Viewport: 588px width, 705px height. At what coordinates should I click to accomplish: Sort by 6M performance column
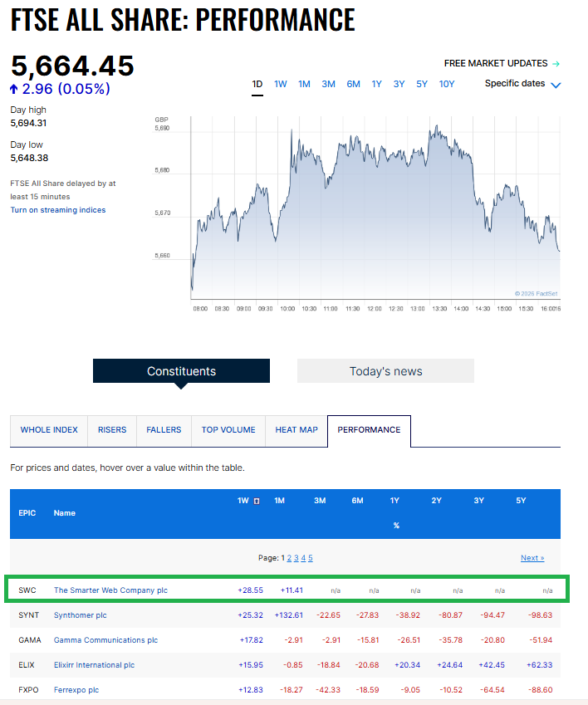coord(357,501)
